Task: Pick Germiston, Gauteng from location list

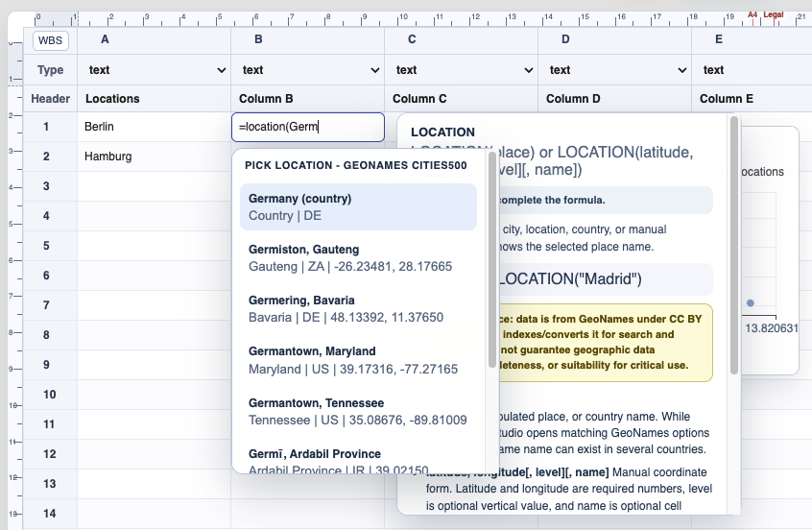Action: point(358,257)
